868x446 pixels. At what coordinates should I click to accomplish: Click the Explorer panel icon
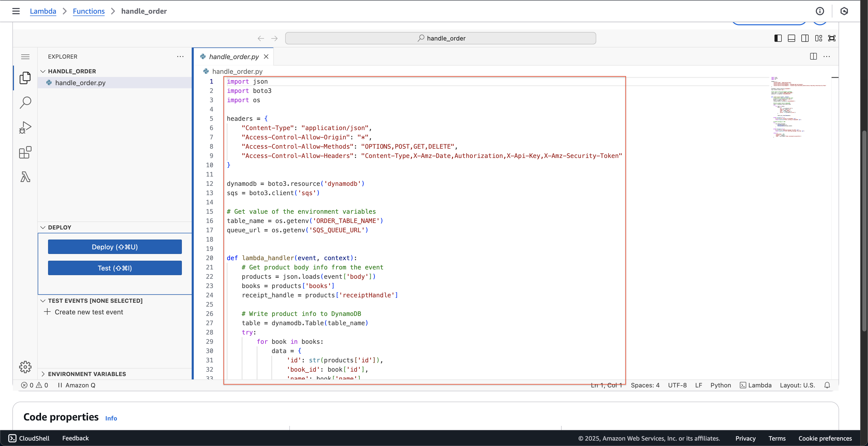[x=26, y=77]
